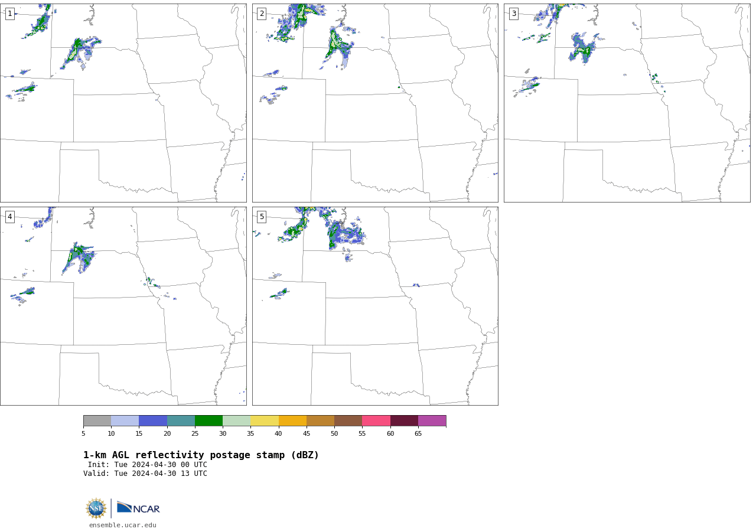Click the NSF logo
756x532 pixels.
click(x=96, y=508)
